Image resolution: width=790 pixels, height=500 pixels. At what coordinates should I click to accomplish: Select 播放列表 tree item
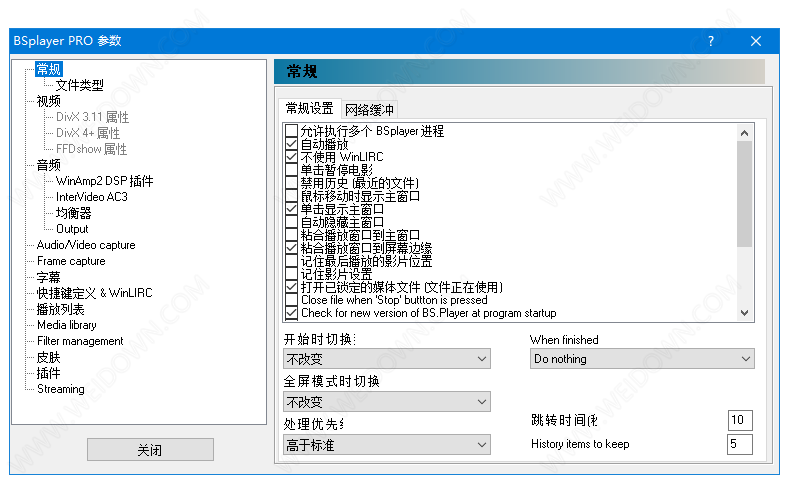coord(60,309)
